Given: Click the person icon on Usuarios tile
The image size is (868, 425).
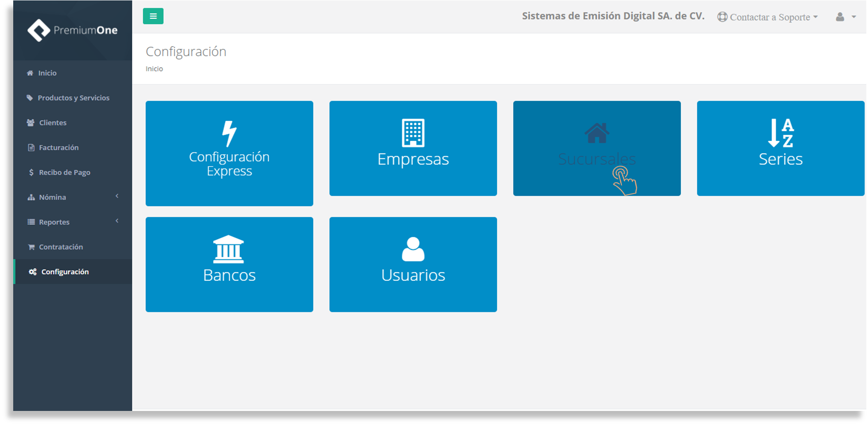Looking at the screenshot, I should pos(413,249).
